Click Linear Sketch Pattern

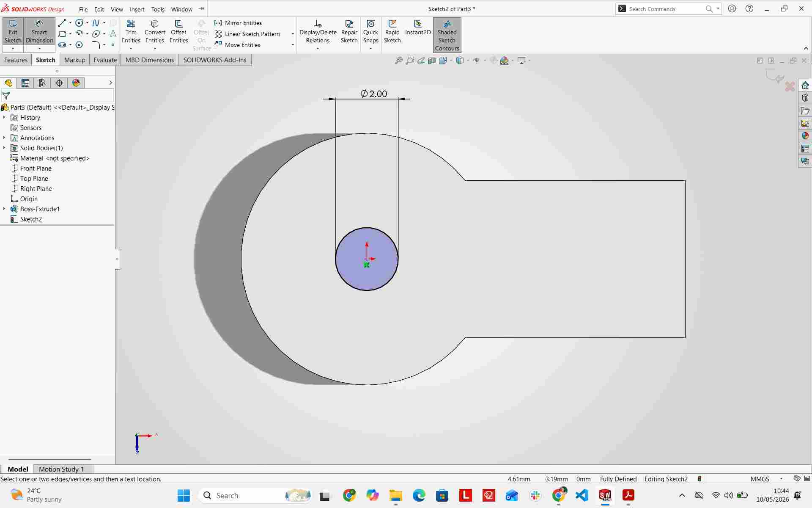[x=247, y=34]
